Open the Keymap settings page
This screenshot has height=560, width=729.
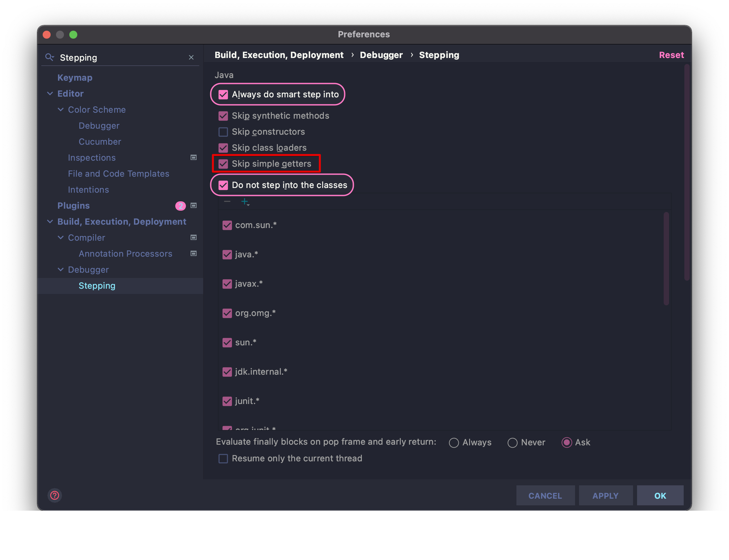pos(75,78)
